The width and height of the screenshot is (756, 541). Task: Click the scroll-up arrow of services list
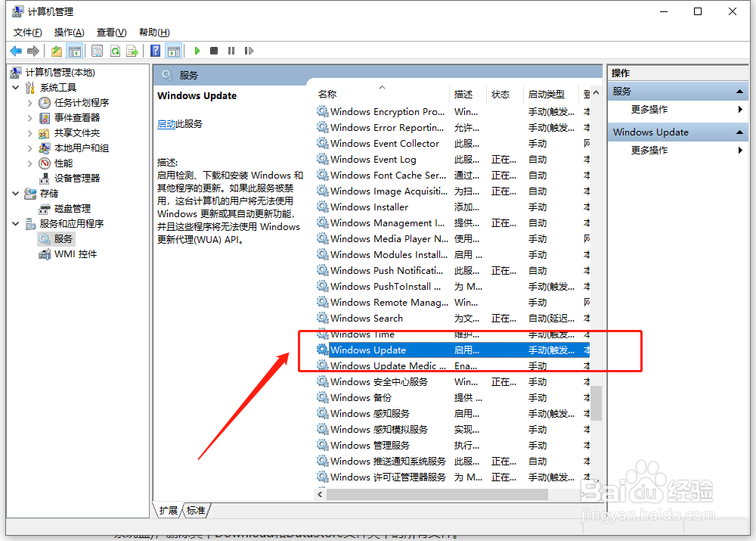[x=596, y=92]
